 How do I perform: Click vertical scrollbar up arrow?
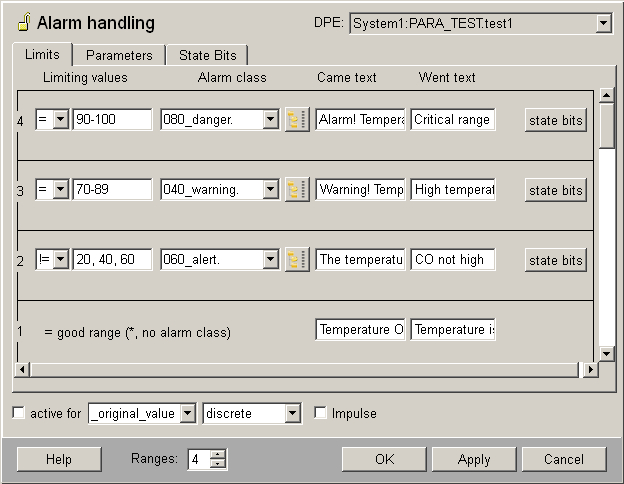606,95
